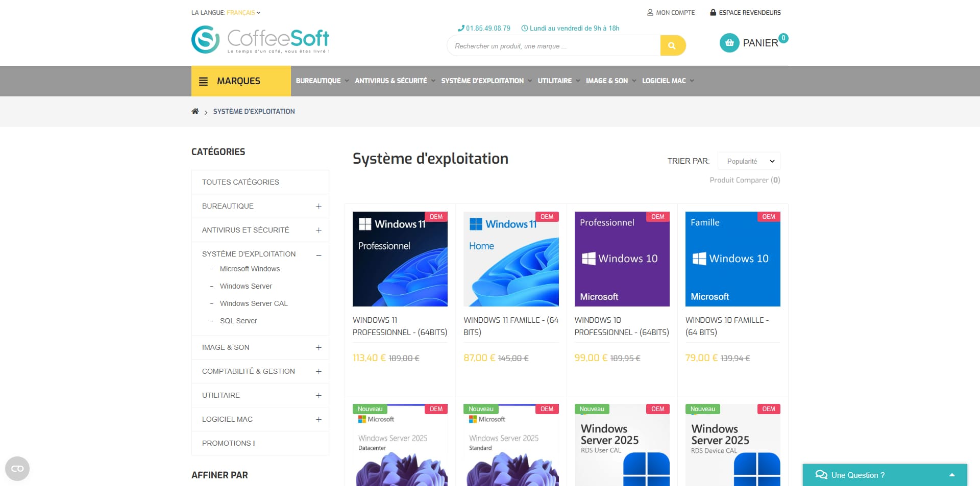Viewport: 980px width, 486px height.
Task: Collapse the Système d'exploitation category minus
Action: click(x=318, y=254)
